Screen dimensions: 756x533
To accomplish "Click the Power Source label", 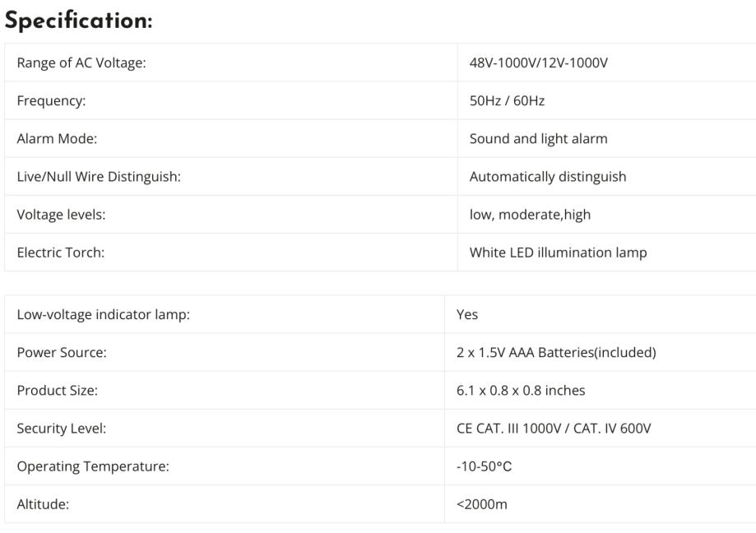I will pos(62,352).
